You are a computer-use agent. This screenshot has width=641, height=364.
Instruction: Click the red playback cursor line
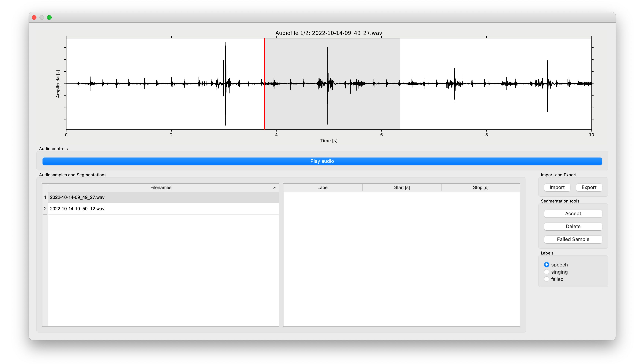264,84
